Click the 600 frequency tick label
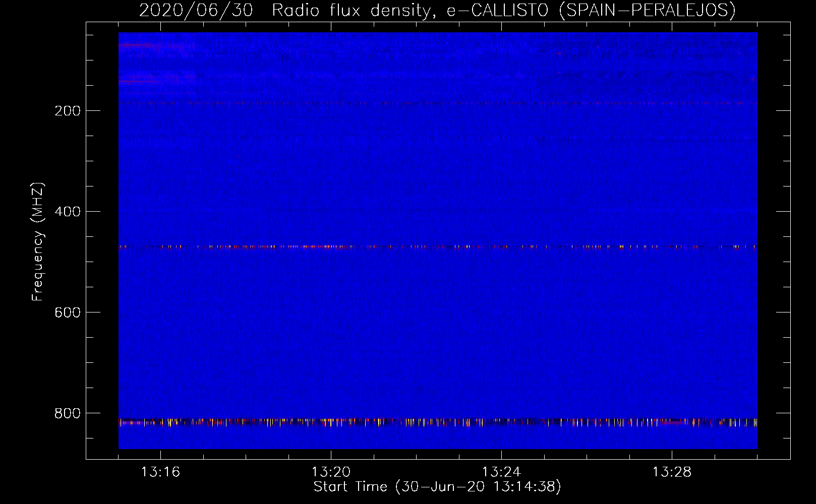Screen dimensions: 816x504 pyautogui.click(x=68, y=312)
